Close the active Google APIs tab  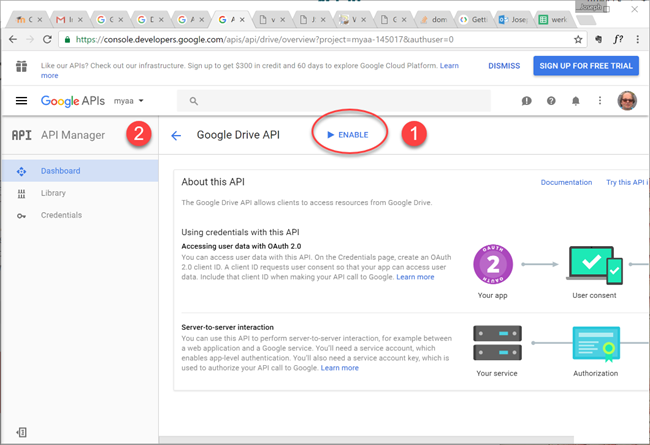pos(242,19)
